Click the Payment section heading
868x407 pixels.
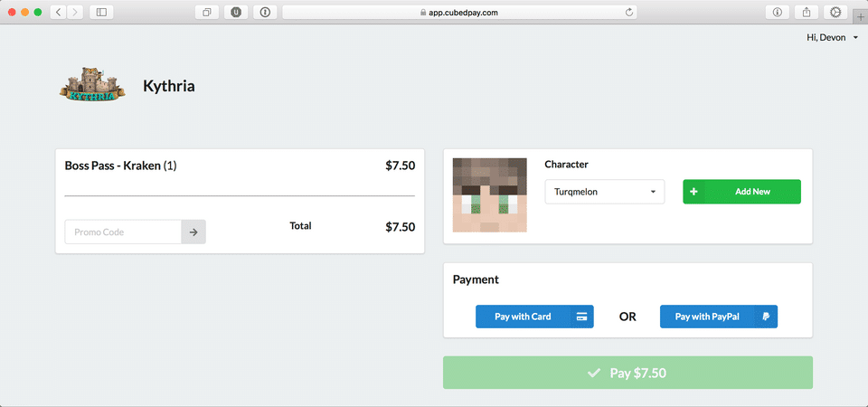[476, 279]
